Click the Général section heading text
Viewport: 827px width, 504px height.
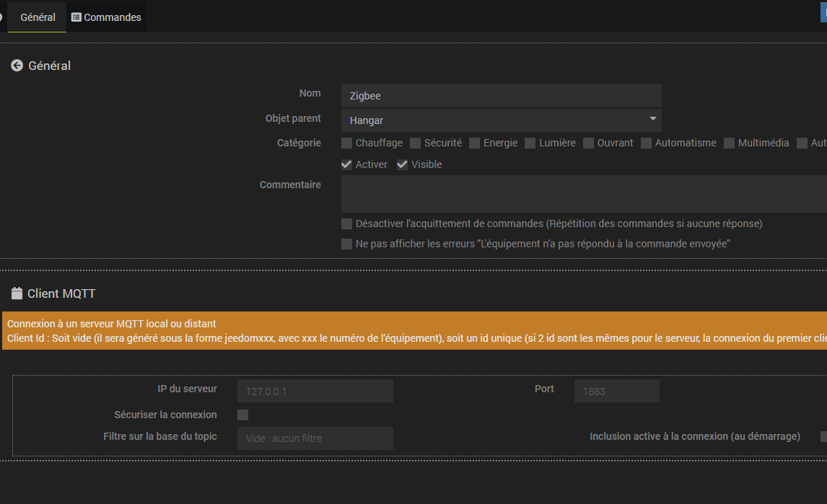click(49, 66)
